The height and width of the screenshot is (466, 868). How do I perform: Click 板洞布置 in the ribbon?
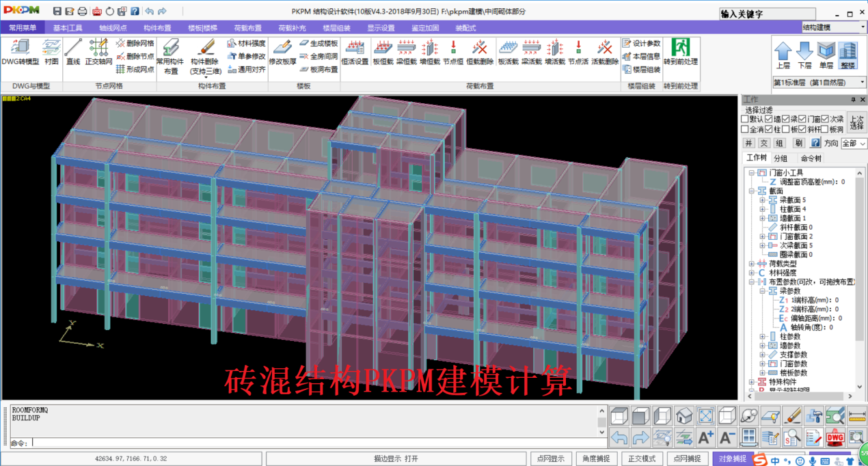[318, 69]
